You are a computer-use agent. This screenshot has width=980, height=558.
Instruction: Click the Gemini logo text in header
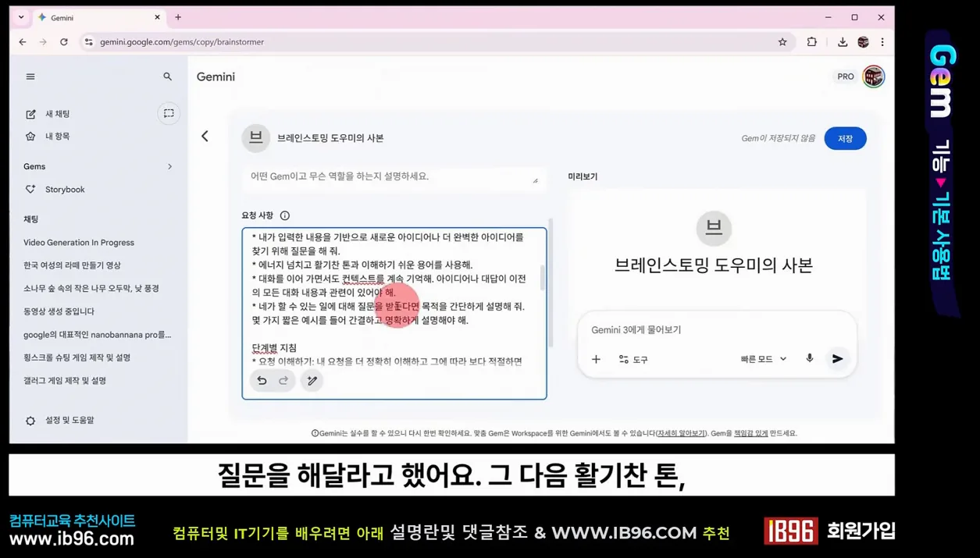click(x=216, y=76)
